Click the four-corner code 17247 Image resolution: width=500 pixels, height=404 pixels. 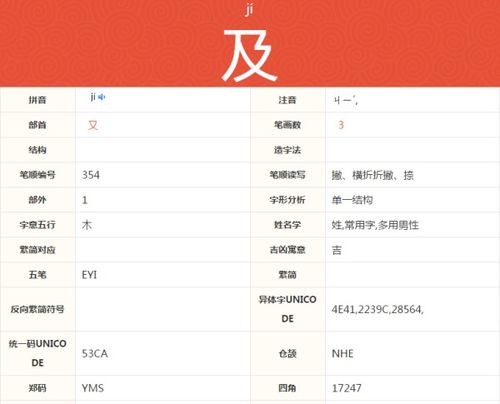[x=347, y=388]
